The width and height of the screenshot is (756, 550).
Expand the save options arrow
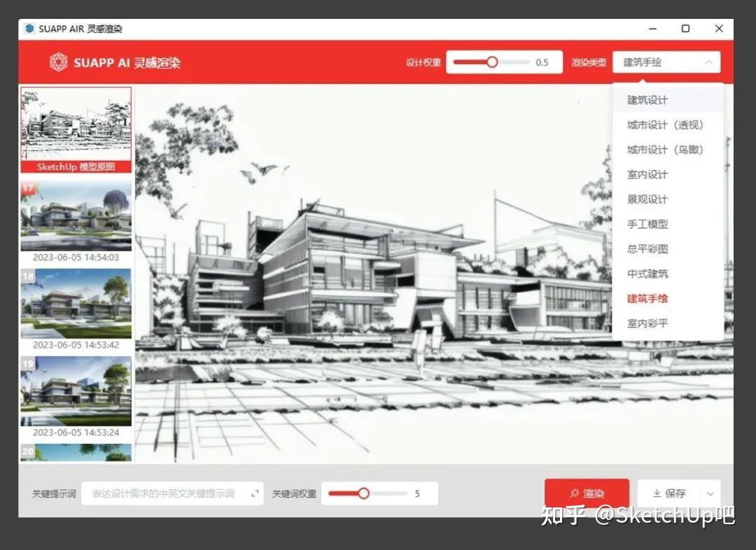pos(710,493)
